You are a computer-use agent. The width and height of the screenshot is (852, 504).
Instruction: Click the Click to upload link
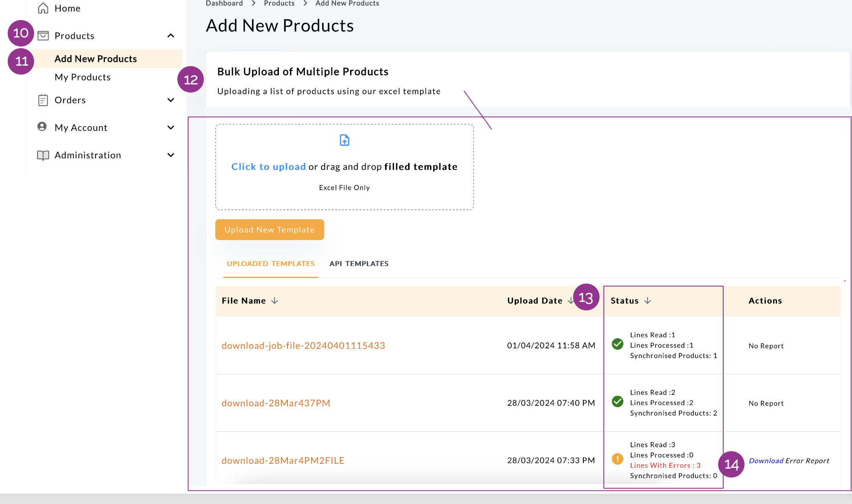pyautogui.click(x=268, y=167)
